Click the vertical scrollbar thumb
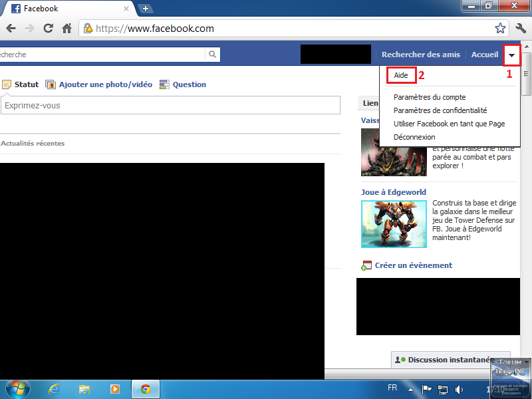Image resolution: width=532 pixels, height=399 pixels. pyautogui.click(x=526, y=74)
